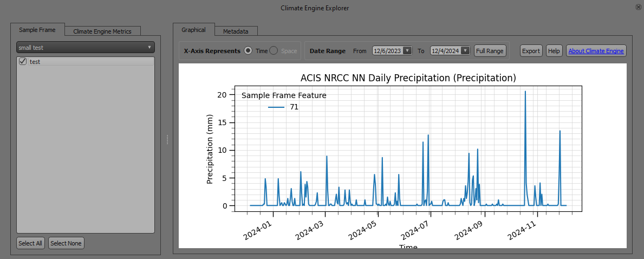This screenshot has height=259, width=644.
Task: Close the Climate Engine Explorer dialog
Action: (639, 7)
